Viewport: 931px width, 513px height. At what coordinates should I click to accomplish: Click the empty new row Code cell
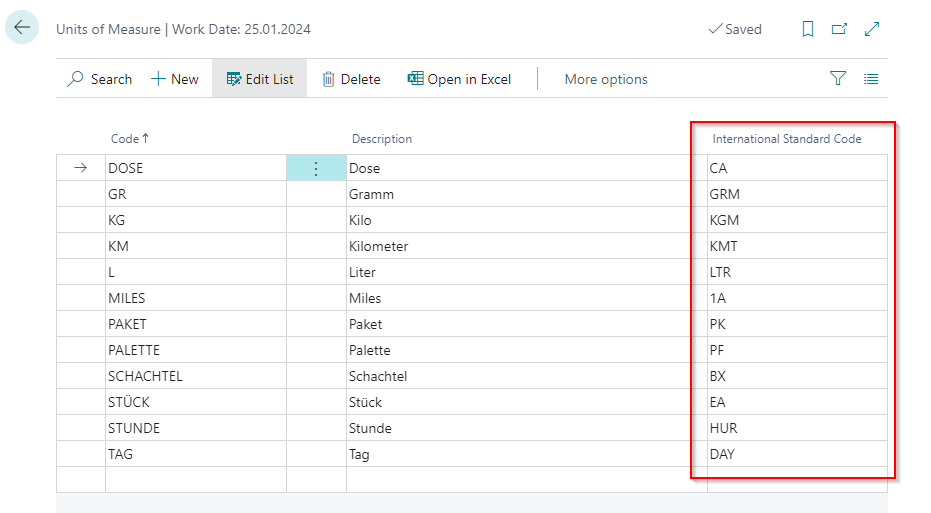coord(195,479)
